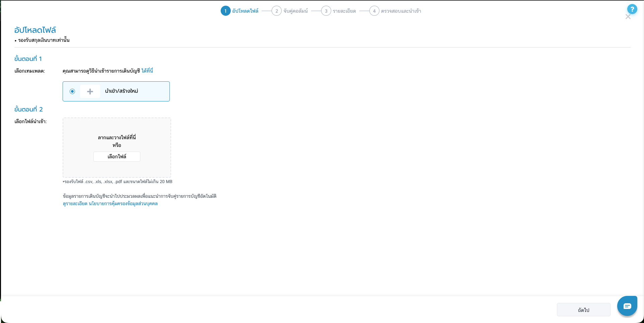Click the อัปโหลดไฟล์ heading

pos(35,30)
